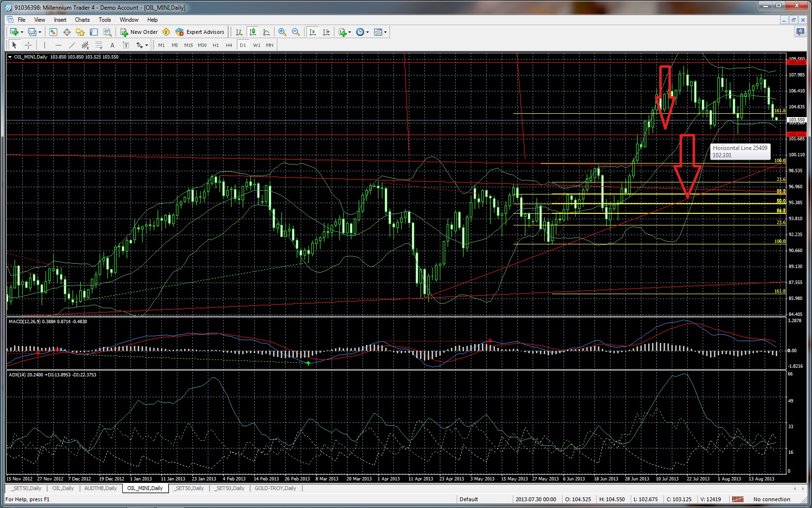Image resolution: width=812 pixels, height=508 pixels.
Task: Click the Expert Advisors button
Action: (200, 32)
